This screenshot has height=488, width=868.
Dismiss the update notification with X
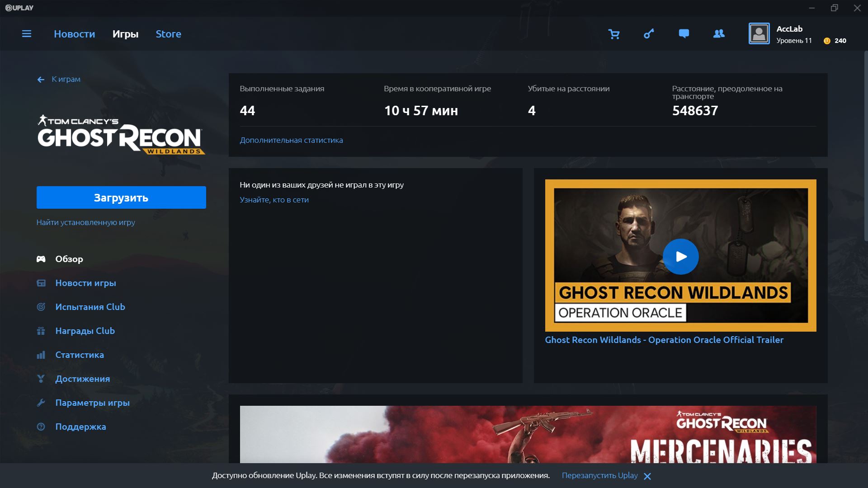[x=647, y=476]
